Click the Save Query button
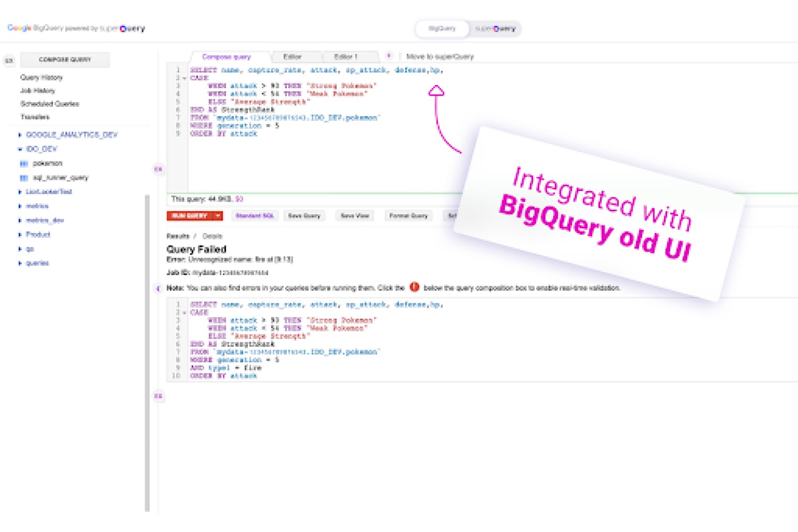The width and height of the screenshot is (798, 532). click(304, 215)
